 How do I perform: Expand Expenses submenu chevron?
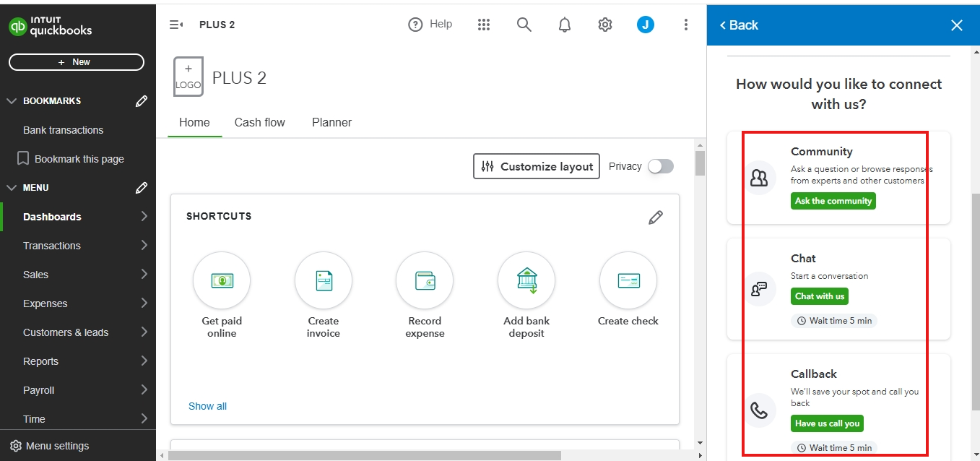tap(144, 303)
